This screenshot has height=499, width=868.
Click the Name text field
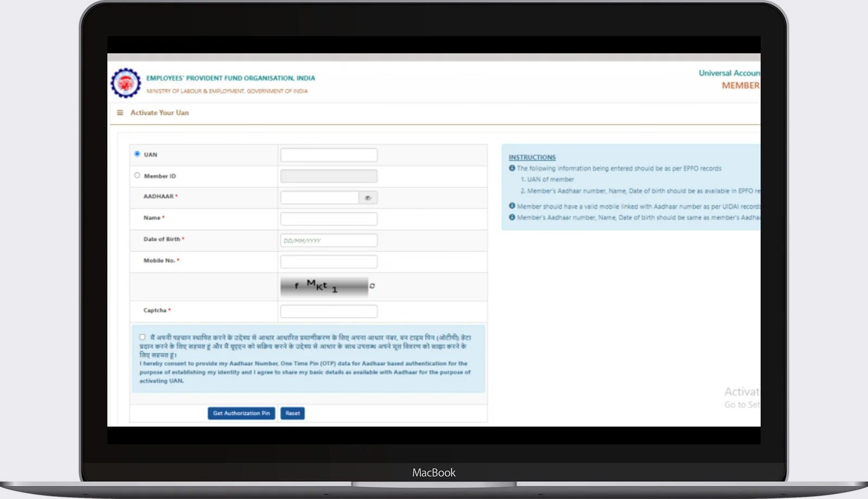tap(329, 219)
